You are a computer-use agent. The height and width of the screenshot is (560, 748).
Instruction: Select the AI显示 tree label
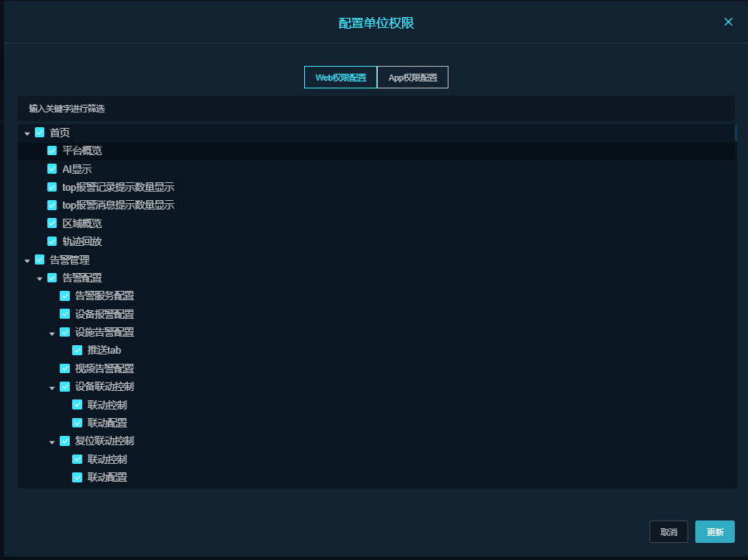(77, 169)
